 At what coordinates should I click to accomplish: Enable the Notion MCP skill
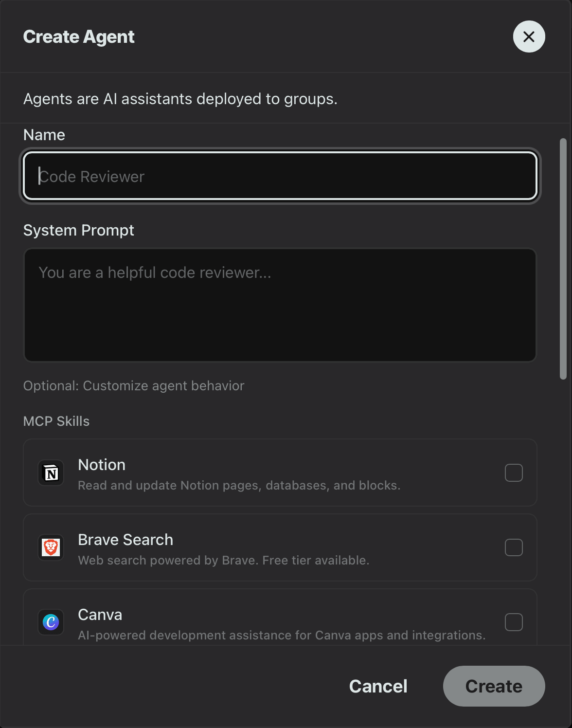click(x=514, y=473)
